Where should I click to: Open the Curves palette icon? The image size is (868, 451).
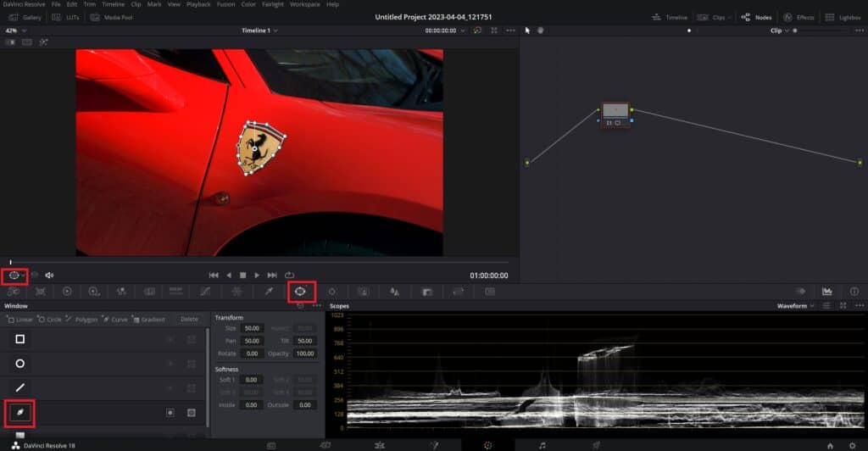coord(205,291)
